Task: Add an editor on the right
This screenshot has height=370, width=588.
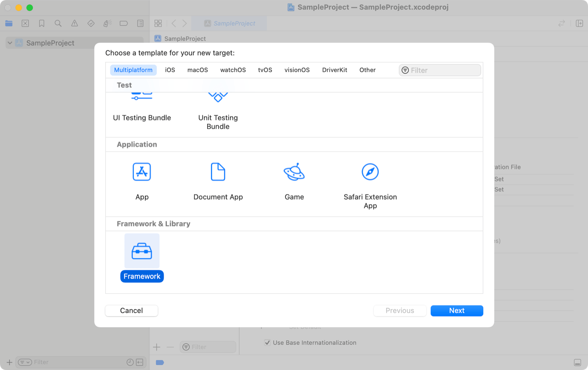Action: tap(579, 24)
